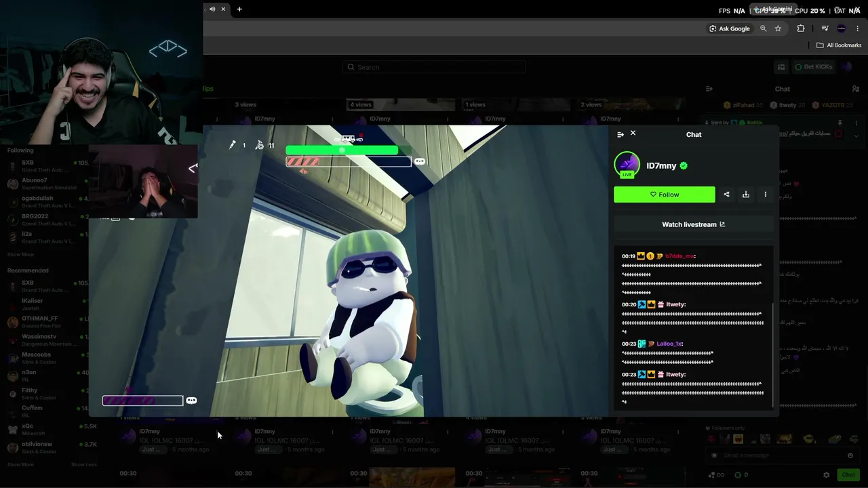868x488 pixels.
Task: Open the IKaiser recommended channel
Action: point(47,304)
